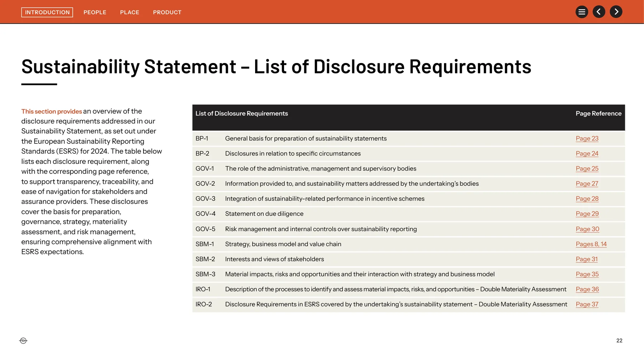
Task: Click the SBM-2 code cell
Action: click(205, 259)
